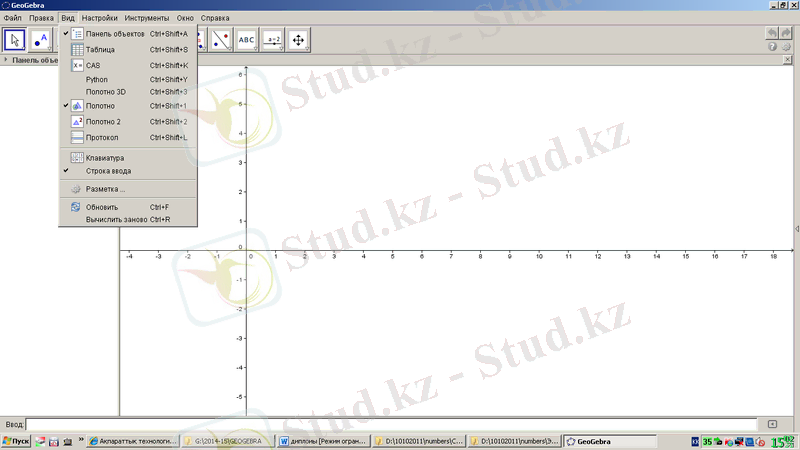
Task: Open the Point tool dropdown arrow
Action: pos(49,49)
